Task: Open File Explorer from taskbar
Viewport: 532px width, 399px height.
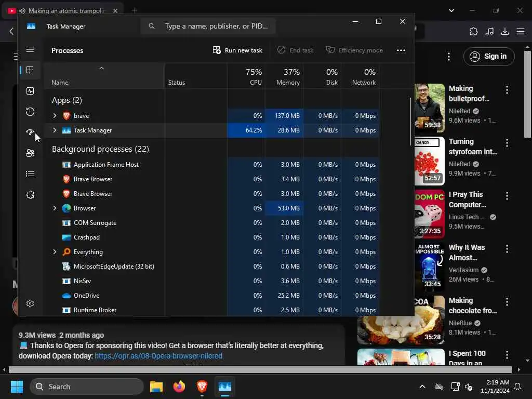Action: (156, 387)
